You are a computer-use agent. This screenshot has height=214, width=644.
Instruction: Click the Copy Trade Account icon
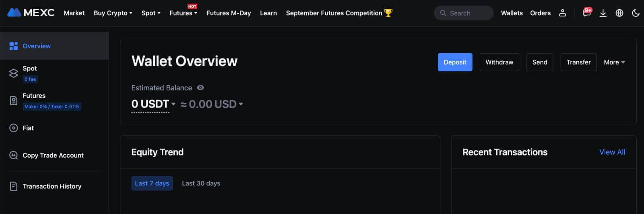(x=14, y=155)
